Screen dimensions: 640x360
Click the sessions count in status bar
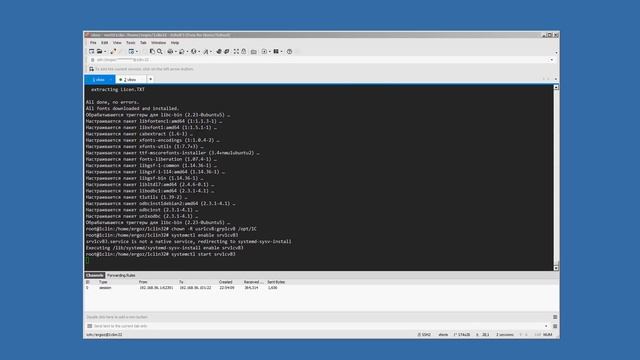tap(505, 335)
